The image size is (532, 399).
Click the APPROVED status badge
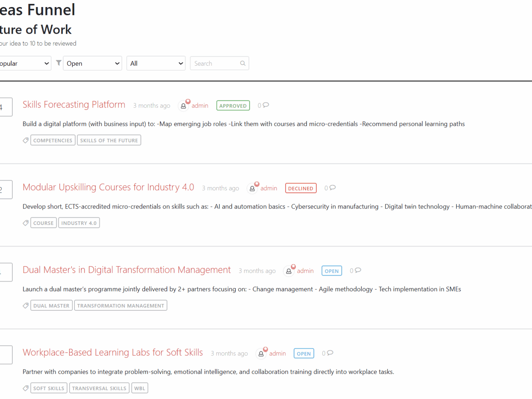pos(233,106)
